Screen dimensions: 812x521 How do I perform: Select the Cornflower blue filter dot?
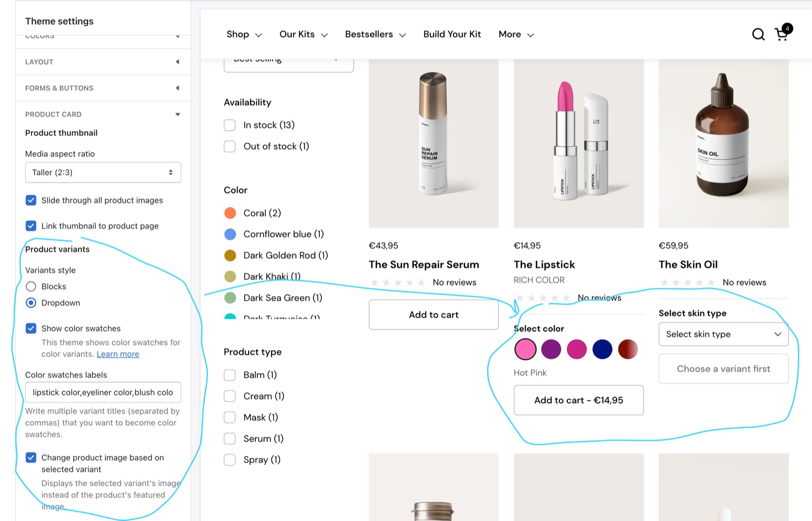pyautogui.click(x=230, y=234)
